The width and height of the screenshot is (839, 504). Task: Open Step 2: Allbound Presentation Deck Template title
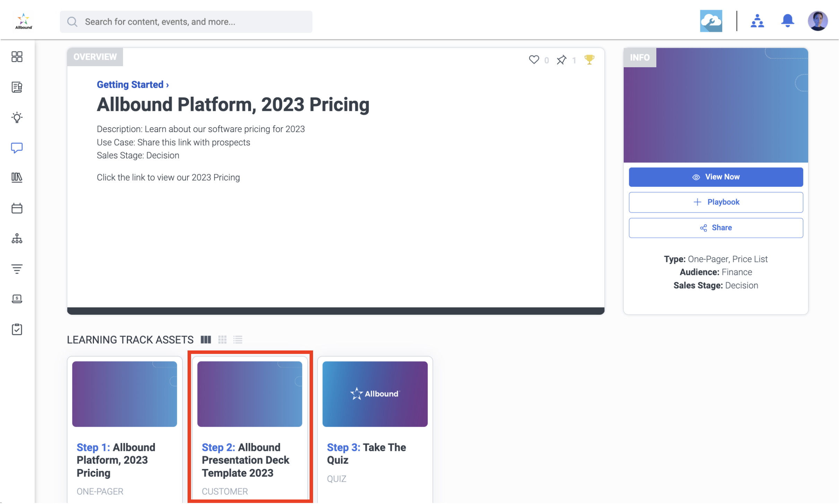click(x=245, y=460)
